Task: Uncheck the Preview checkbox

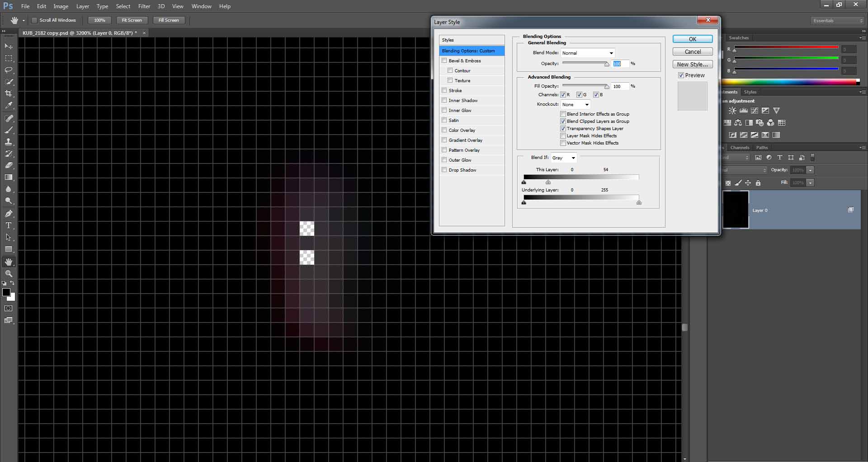Action: coord(681,75)
